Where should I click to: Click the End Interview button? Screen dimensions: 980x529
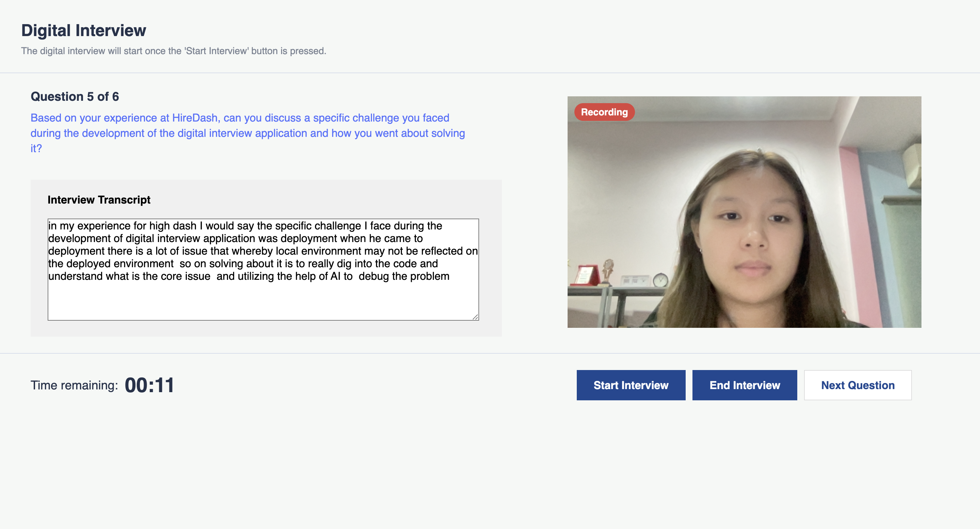(x=744, y=385)
